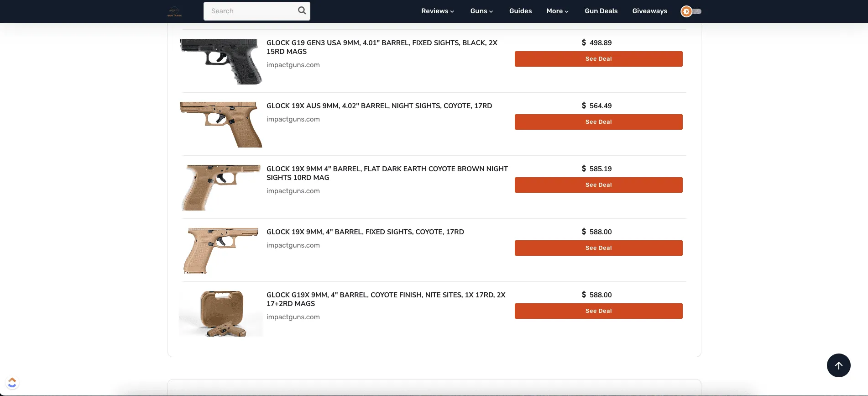868x396 pixels.
Task: Open the Guides menu item
Action: coord(520,11)
